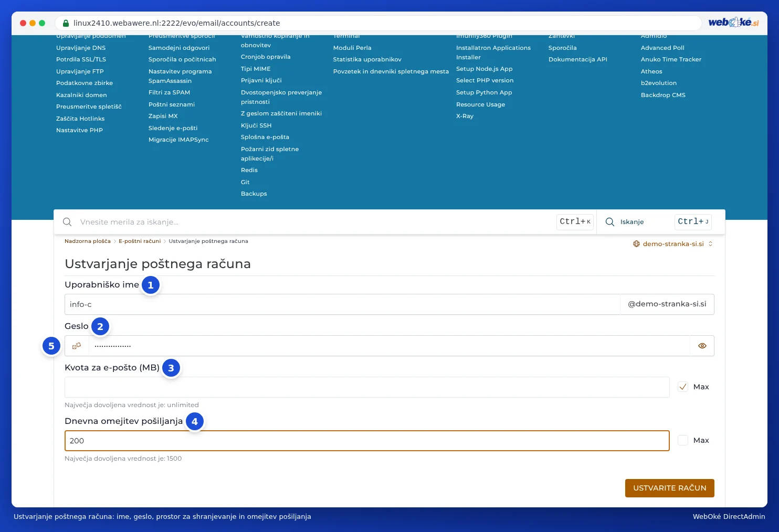The width and height of the screenshot is (779, 532).
Task: Toggle password visibility with the eye icon
Action: click(x=702, y=346)
